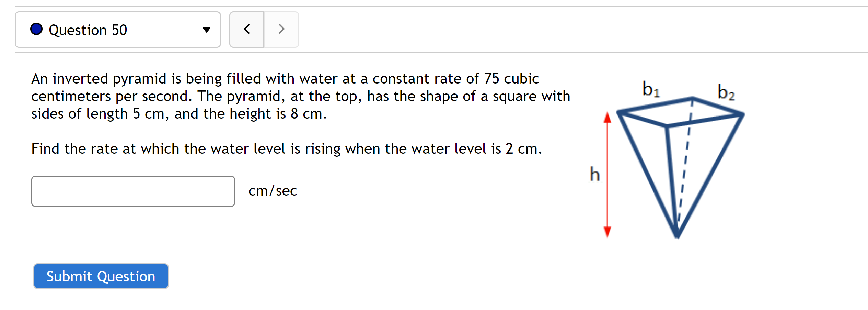Select the Question 50 label
The height and width of the screenshot is (310, 868).
tap(88, 30)
